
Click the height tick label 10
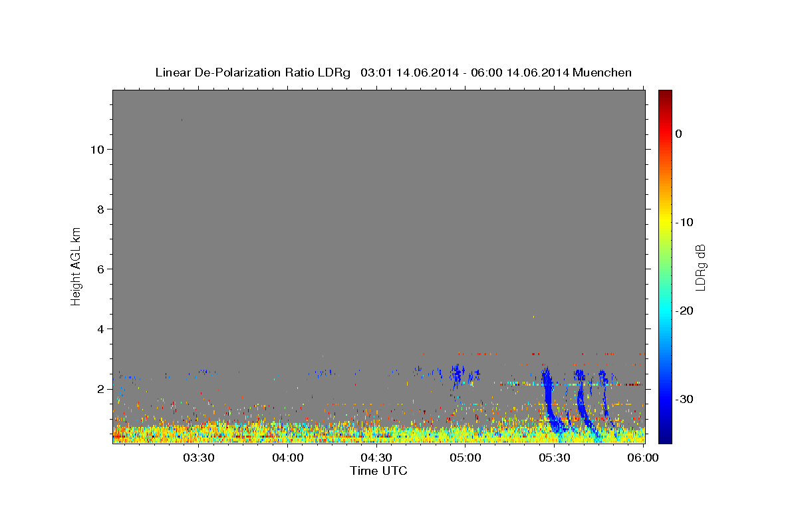coord(96,149)
